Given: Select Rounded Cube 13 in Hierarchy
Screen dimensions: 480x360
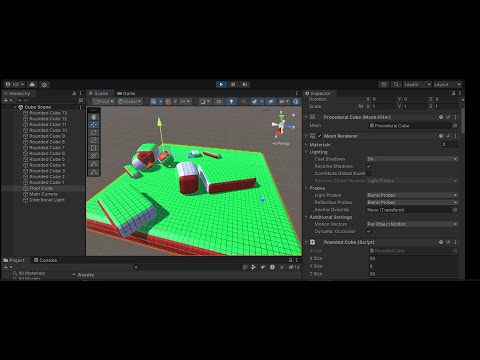Looking at the screenshot, I should point(48,113).
